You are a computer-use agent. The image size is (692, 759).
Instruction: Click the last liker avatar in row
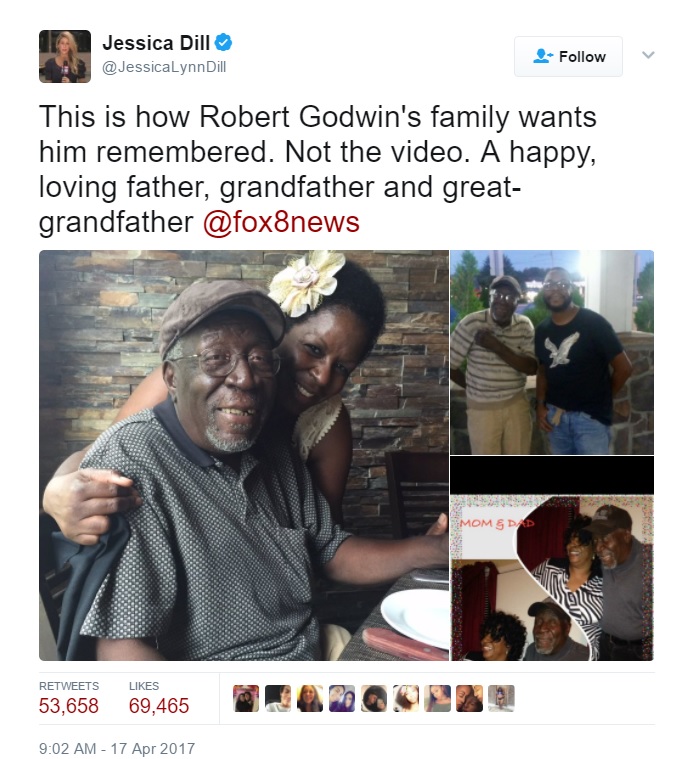(501, 698)
